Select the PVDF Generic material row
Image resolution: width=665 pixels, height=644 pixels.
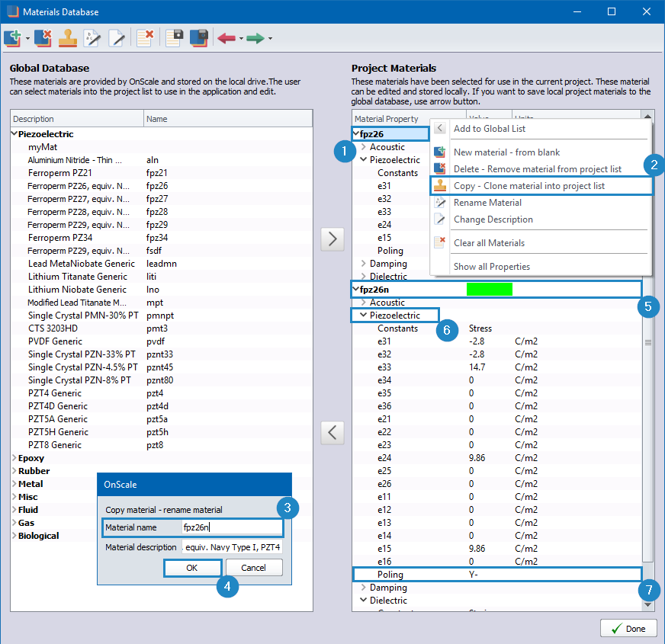(x=162, y=341)
